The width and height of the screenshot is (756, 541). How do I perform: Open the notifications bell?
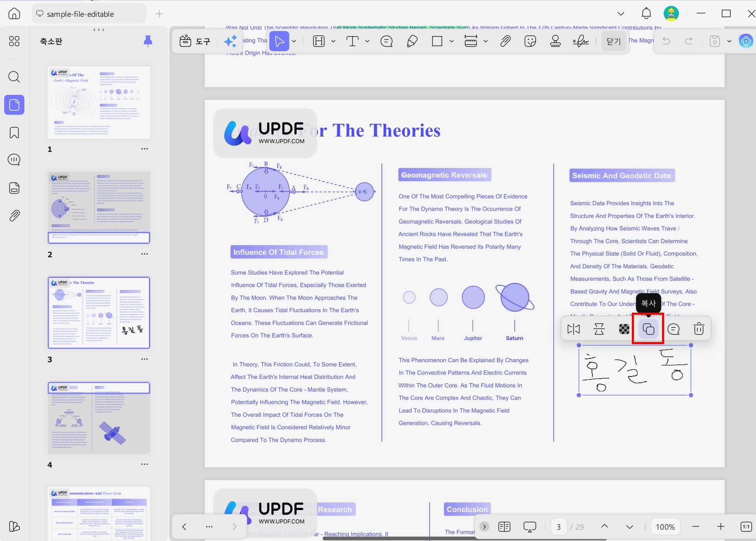pyautogui.click(x=647, y=13)
